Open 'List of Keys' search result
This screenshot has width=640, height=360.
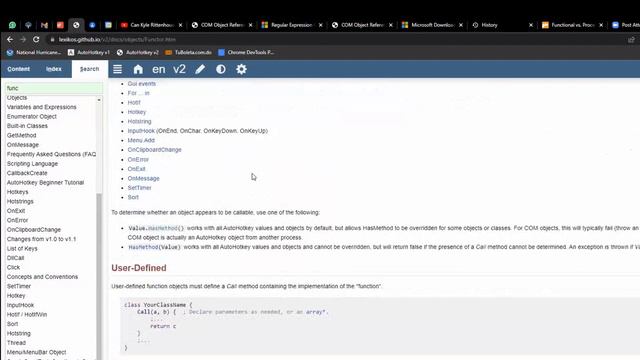(x=22, y=249)
